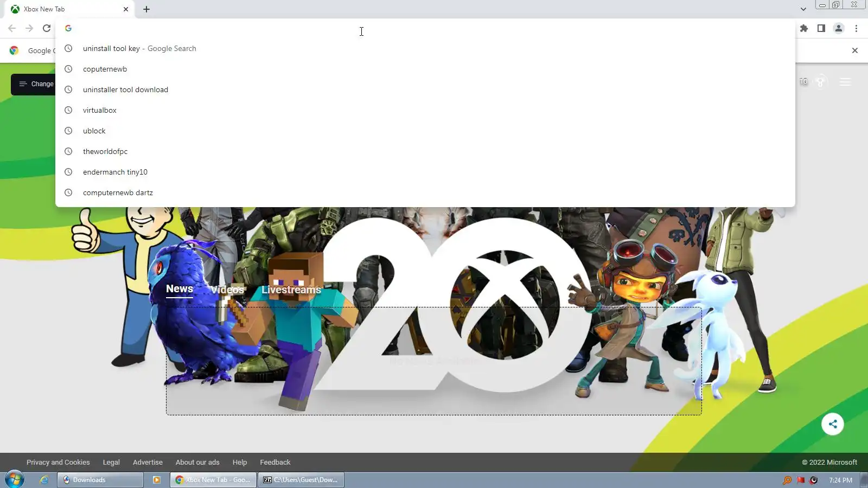Image resolution: width=868 pixels, height=488 pixels.
Task: Choose suggestion 'uninstall tool key'
Action: point(425,48)
